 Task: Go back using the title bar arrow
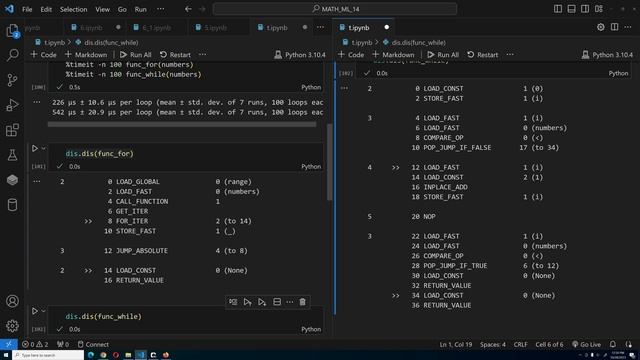188,9
